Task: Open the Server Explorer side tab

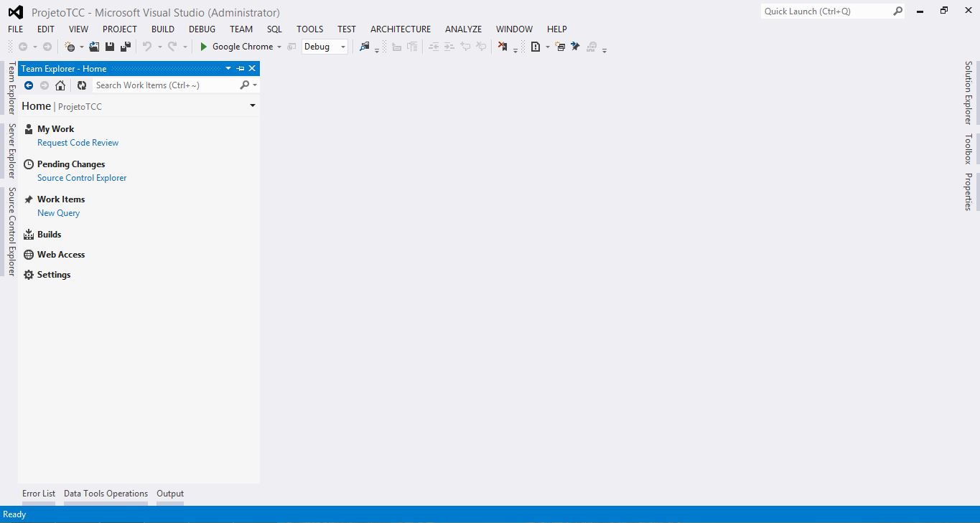Action: (x=11, y=151)
